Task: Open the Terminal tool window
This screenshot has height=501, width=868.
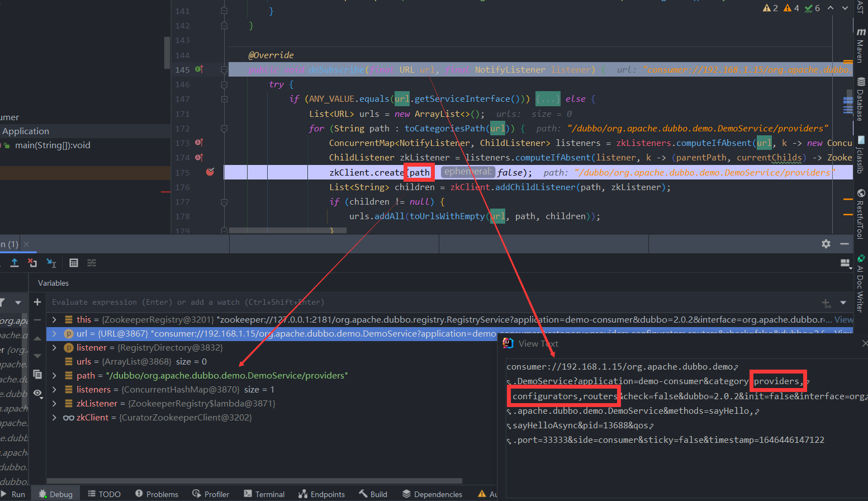Action: (264, 494)
